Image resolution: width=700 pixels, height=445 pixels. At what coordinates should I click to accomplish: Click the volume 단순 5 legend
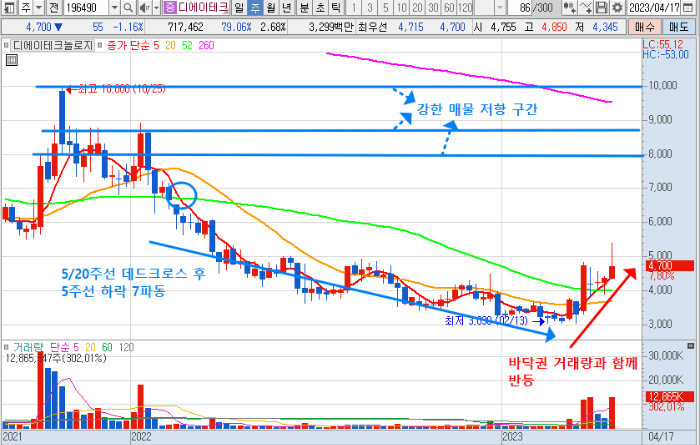point(64,347)
